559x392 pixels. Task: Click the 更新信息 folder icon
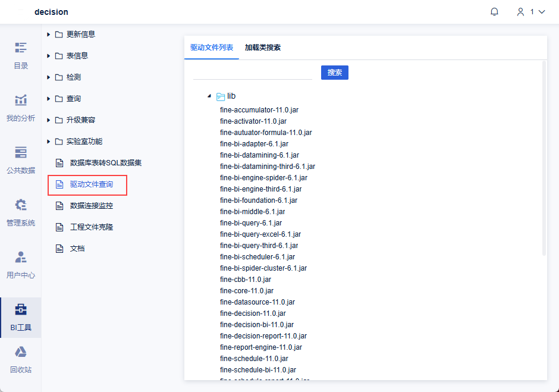click(59, 35)
